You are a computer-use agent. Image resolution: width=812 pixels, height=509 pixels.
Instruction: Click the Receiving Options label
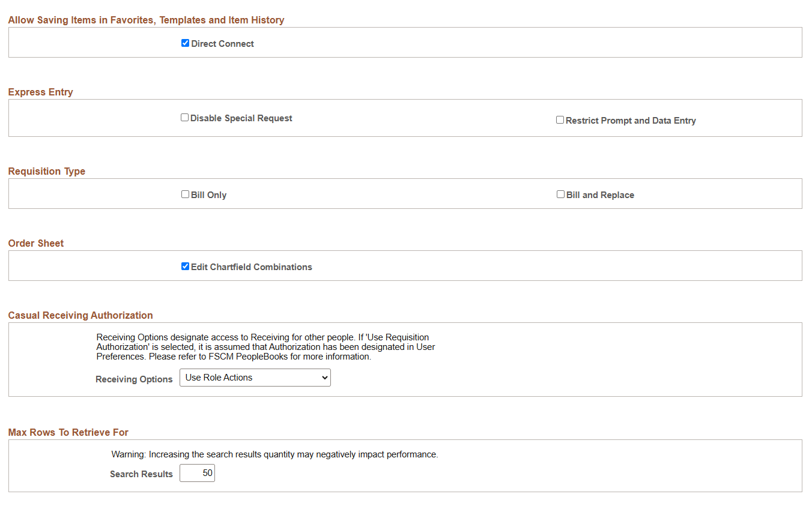[x=134, y=379]
